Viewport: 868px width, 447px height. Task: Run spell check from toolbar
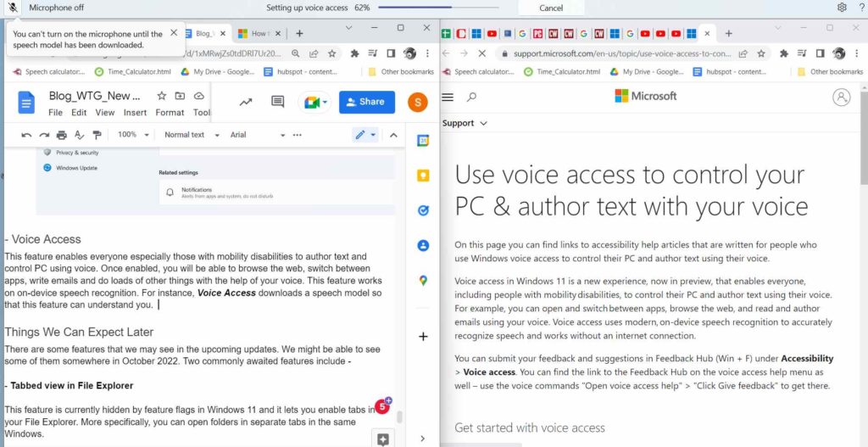79,135
